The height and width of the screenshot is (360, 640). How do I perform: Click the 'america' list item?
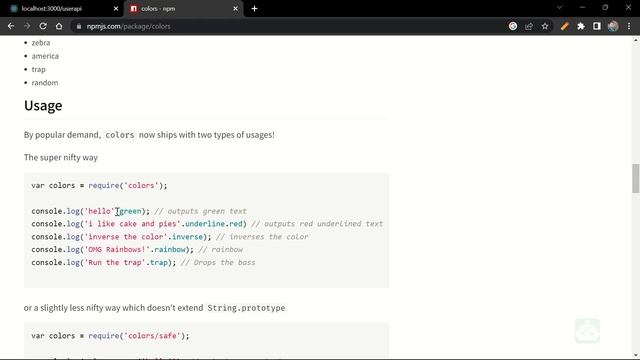click(45, 56)
